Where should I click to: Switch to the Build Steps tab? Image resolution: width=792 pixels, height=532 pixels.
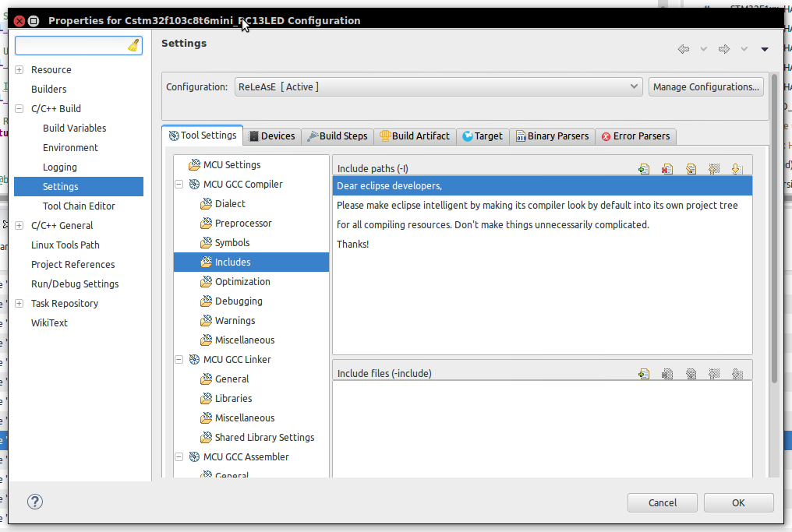tap(338, 136)
